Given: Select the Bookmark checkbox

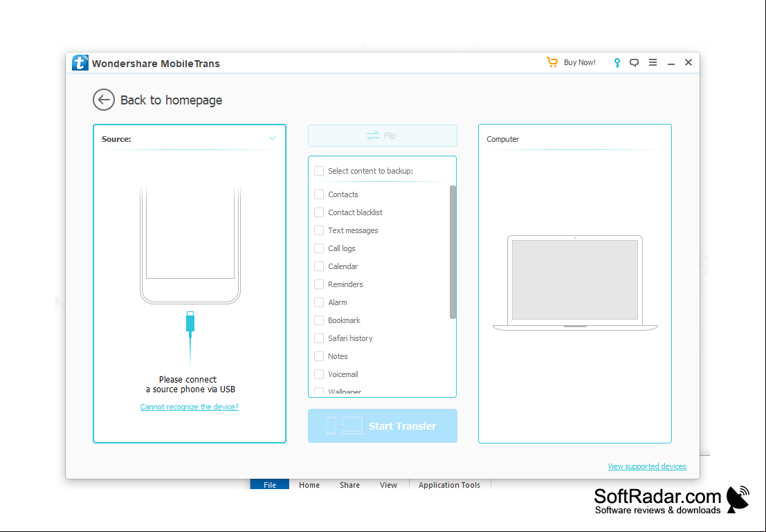Looking at the screenshot, I should click(x=319, y=320).
